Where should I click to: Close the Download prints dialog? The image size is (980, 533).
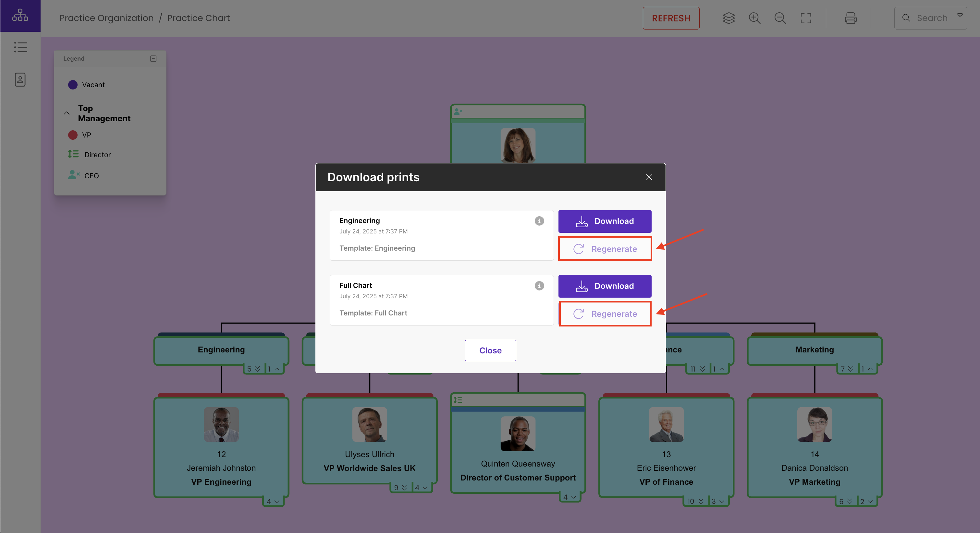(649, 177)
